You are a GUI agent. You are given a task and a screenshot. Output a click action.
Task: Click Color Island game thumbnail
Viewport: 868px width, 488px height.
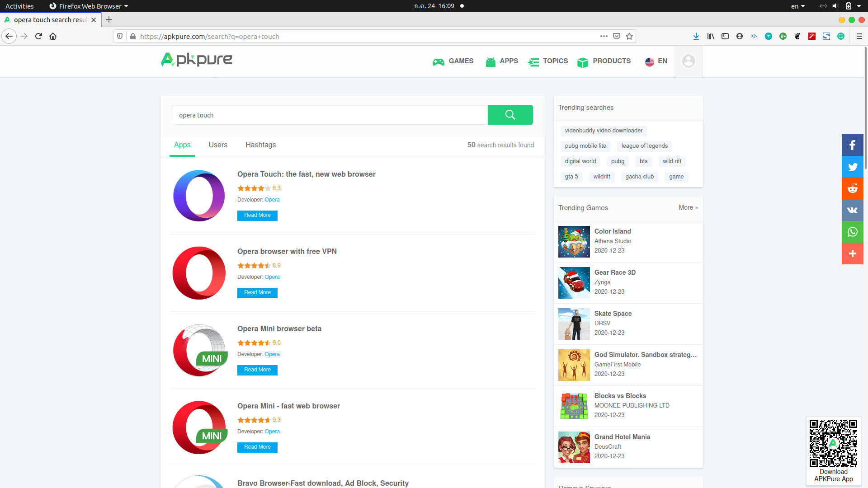click(x=574, y=242)
